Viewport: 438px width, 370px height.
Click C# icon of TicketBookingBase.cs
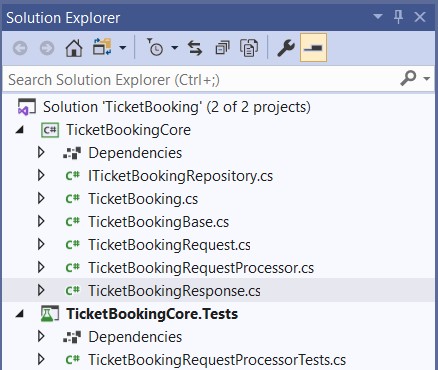click(x=73, y=222)
